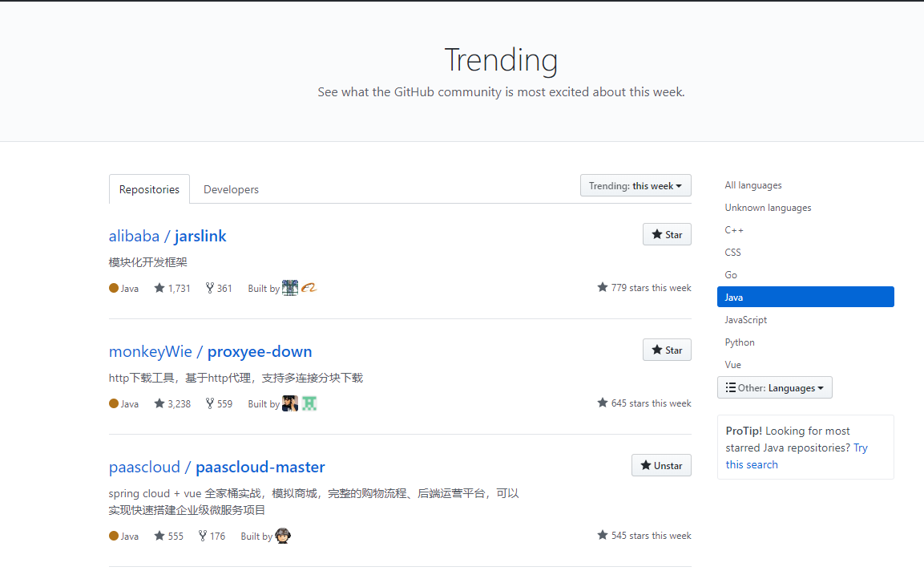The height and width of the screenshot is (571, 924).
Task: Open the paascloud / paascloud-master repository
Action: coord(217,468)
